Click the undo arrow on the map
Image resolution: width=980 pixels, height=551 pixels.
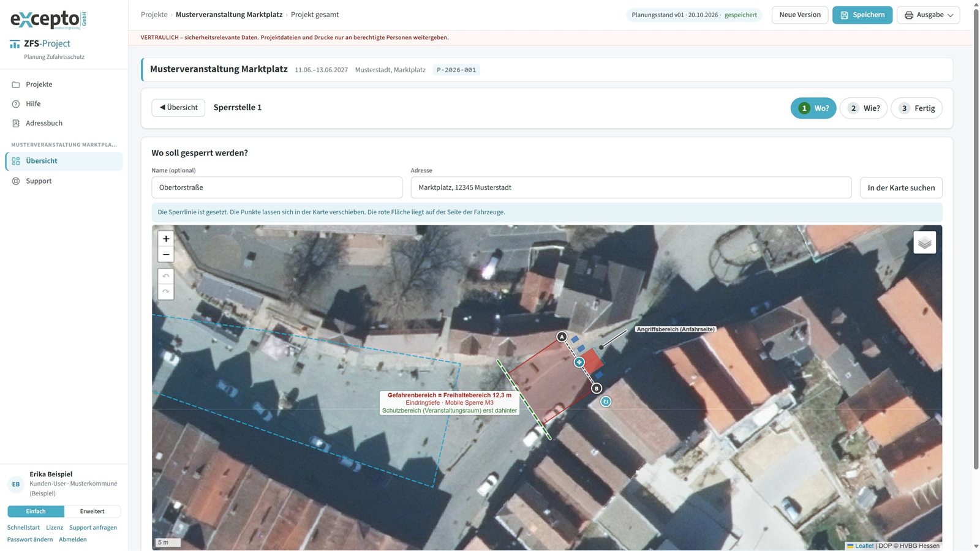coord(166,276)
